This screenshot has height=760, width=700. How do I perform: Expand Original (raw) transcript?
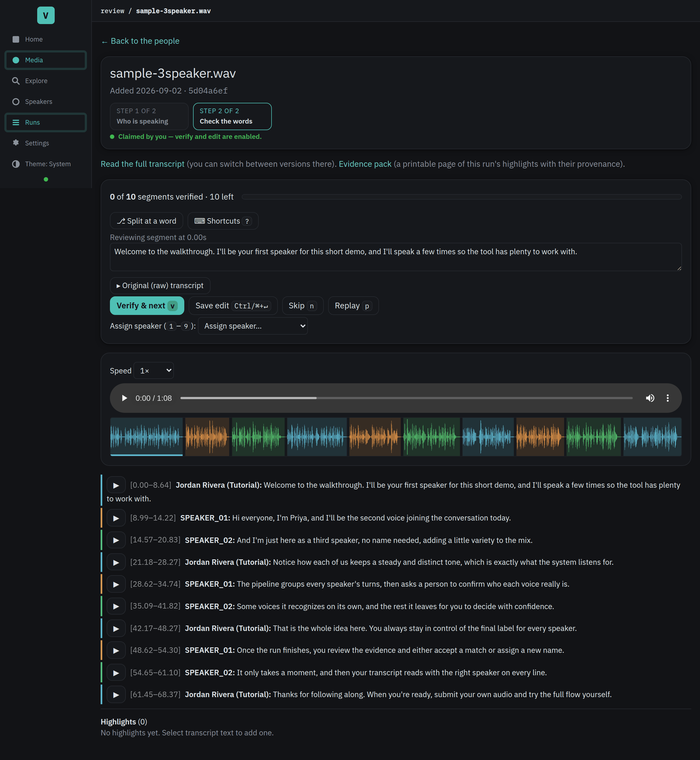click(x=160, y=286)
